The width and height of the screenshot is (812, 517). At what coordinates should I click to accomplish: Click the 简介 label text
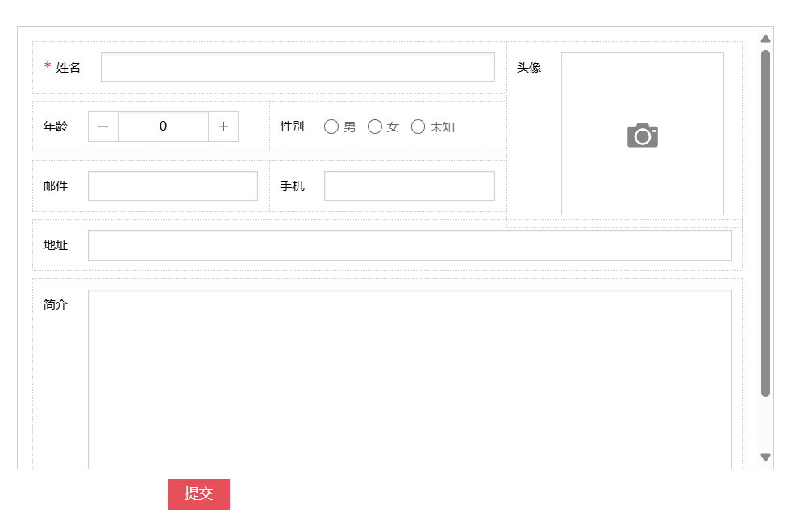click(x=56, y=305)
